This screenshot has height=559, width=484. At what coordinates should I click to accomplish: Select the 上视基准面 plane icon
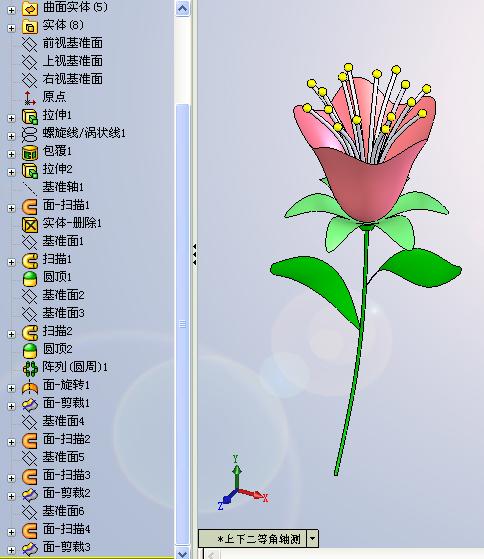[x=30, y=62]
